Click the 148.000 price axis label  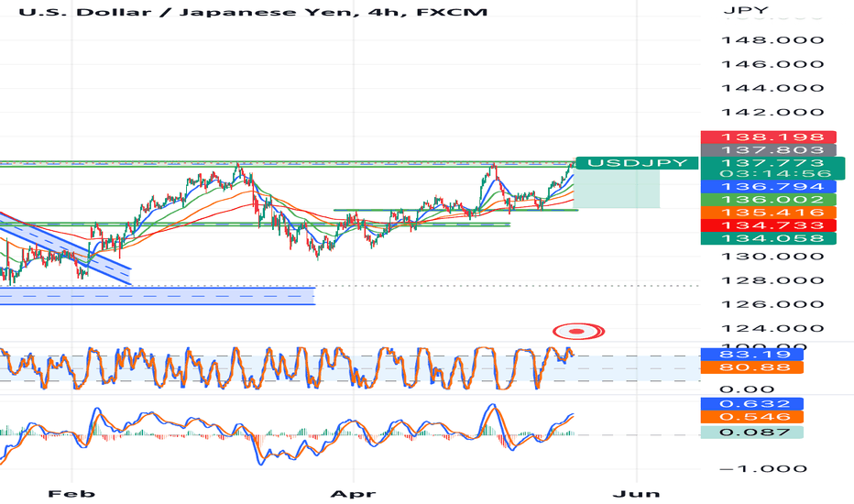coord(772,39)
